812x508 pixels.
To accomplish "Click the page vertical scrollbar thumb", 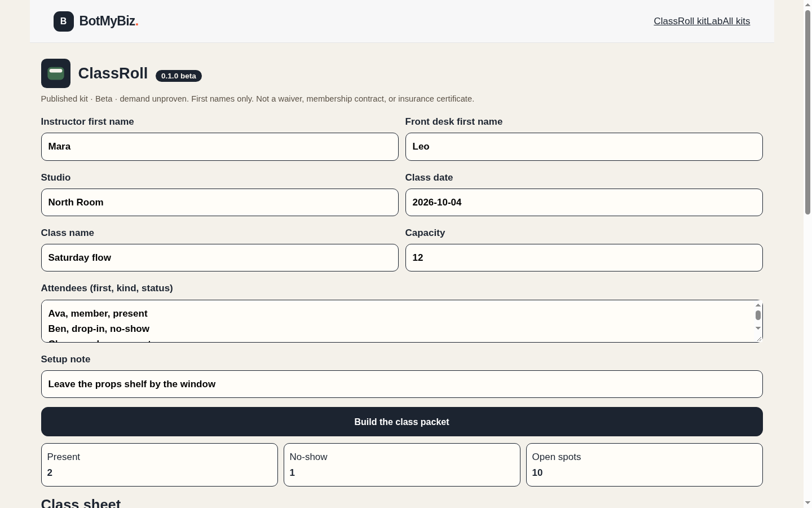I will tap(807, 112).
